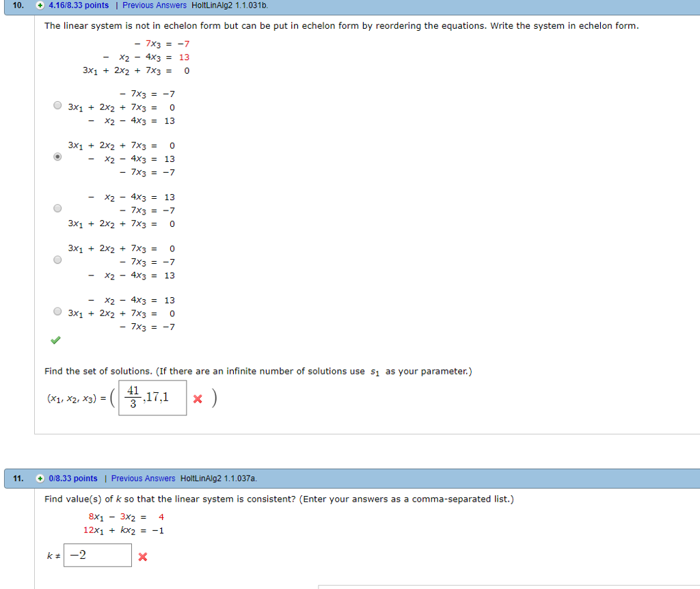The height and width of the screenshot is (589, 700).
Task: Select option ordered 3x1, −7x3, −x2 equations
Action: click(x=57, y=260)
